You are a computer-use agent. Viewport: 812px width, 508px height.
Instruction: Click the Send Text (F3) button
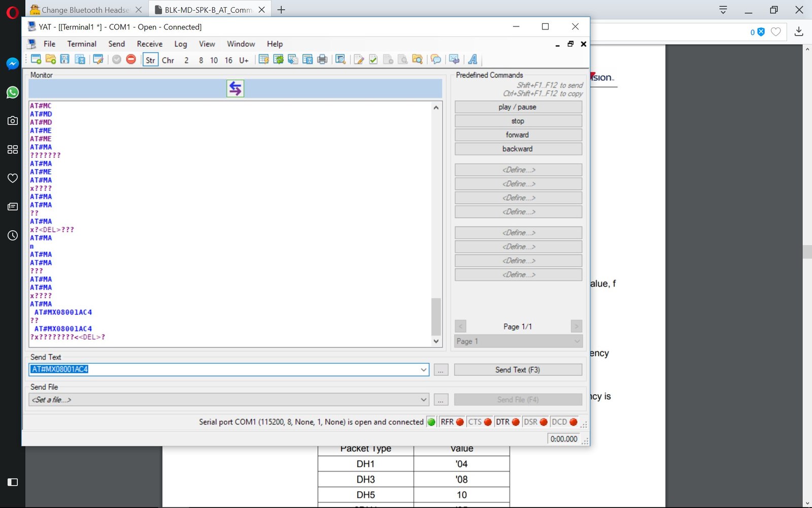(x=518, y=370)
